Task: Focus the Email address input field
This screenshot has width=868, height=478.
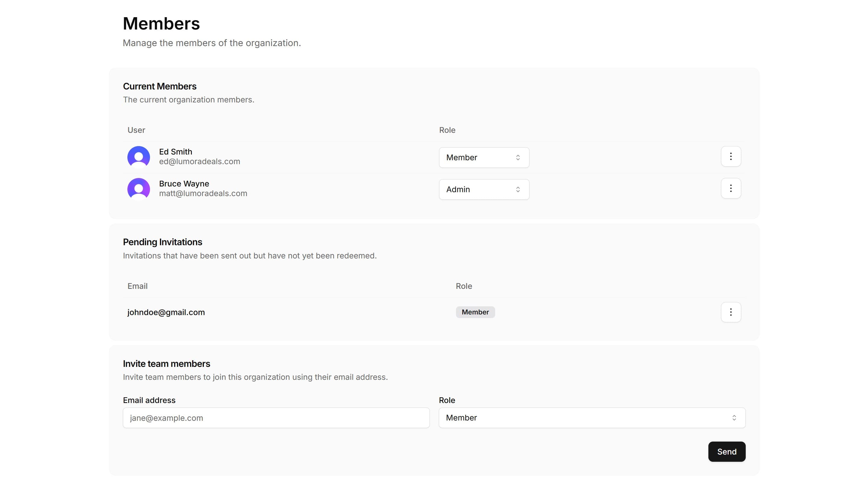Action: [276, 418]
